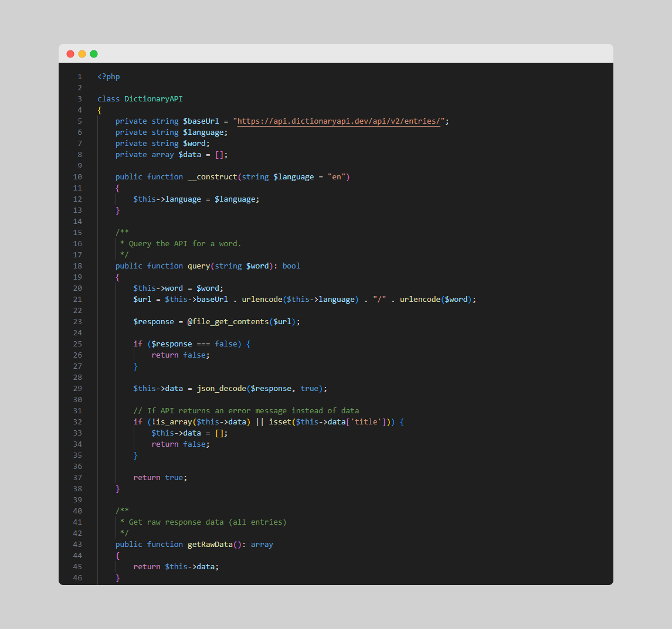
Task: Click the closing brace on line 38
Action: click(117, 489)
